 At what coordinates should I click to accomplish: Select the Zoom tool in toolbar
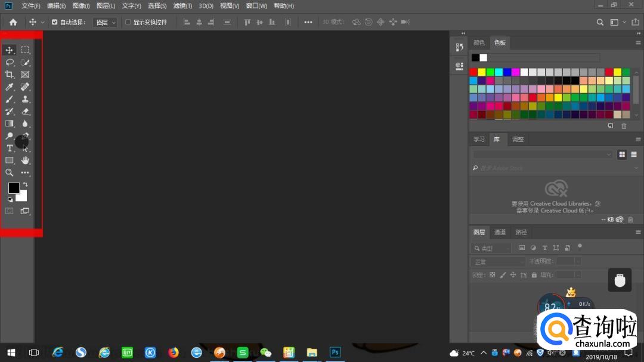click(10, 172)
